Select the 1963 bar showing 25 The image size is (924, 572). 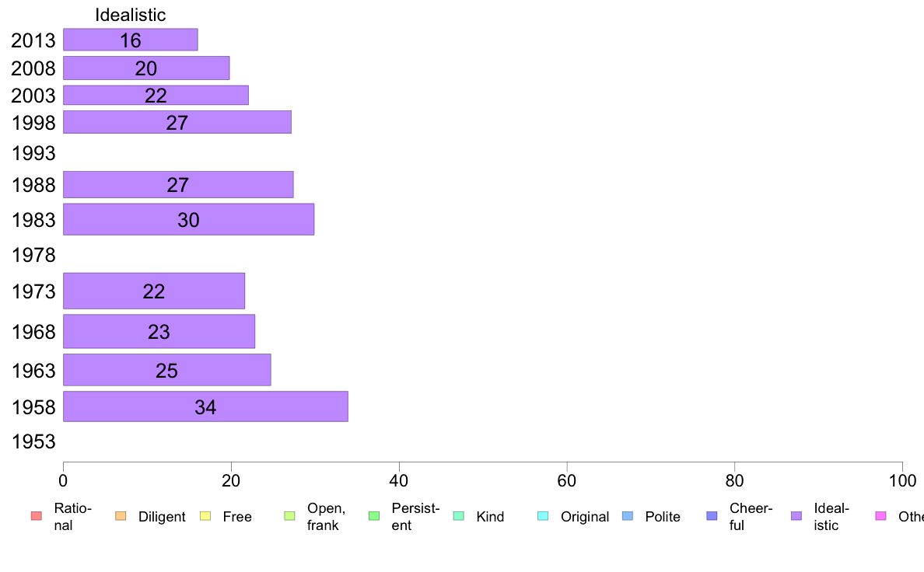(166, 370)
